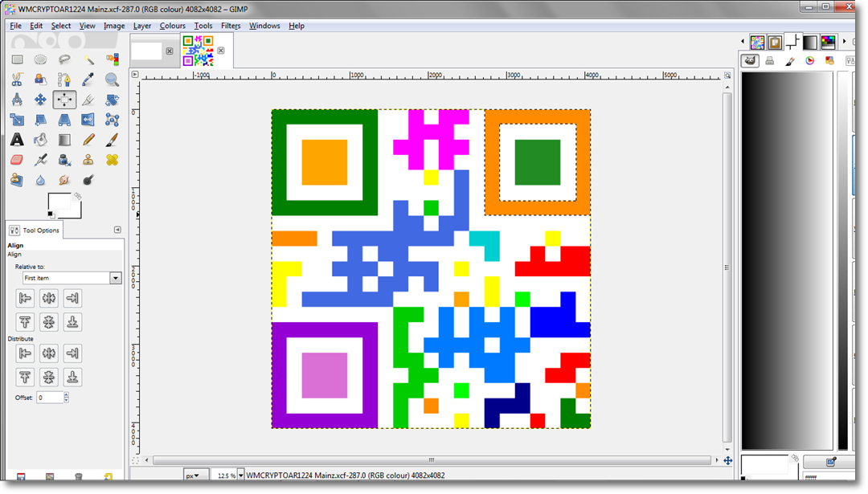Select the Heal bandage tool
The image size is (868, 494).
point(112,160)
